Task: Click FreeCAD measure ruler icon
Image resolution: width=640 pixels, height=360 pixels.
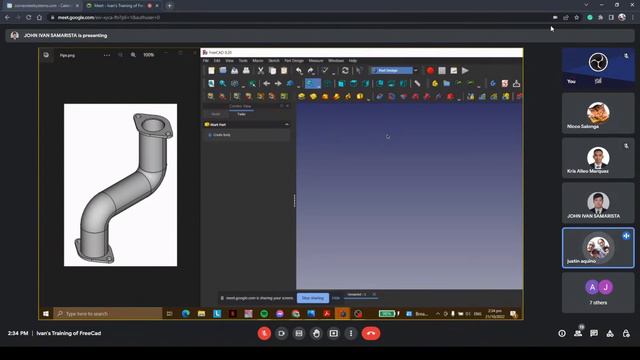Action: (x=418, y=84)
